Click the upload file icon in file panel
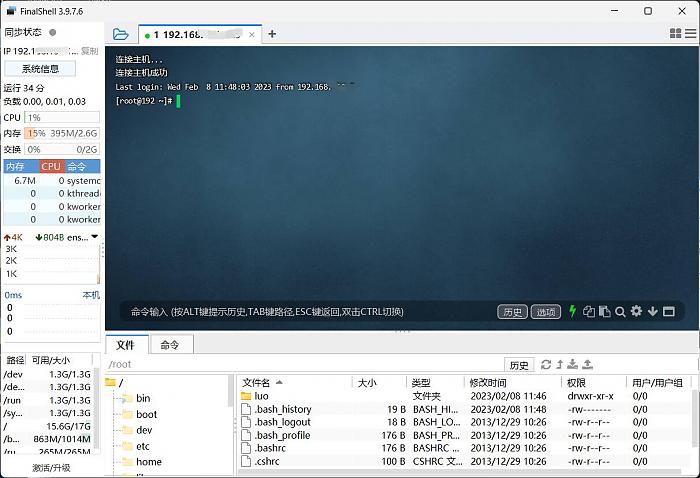This screenshot has width=700, height=478. [588, 365]
